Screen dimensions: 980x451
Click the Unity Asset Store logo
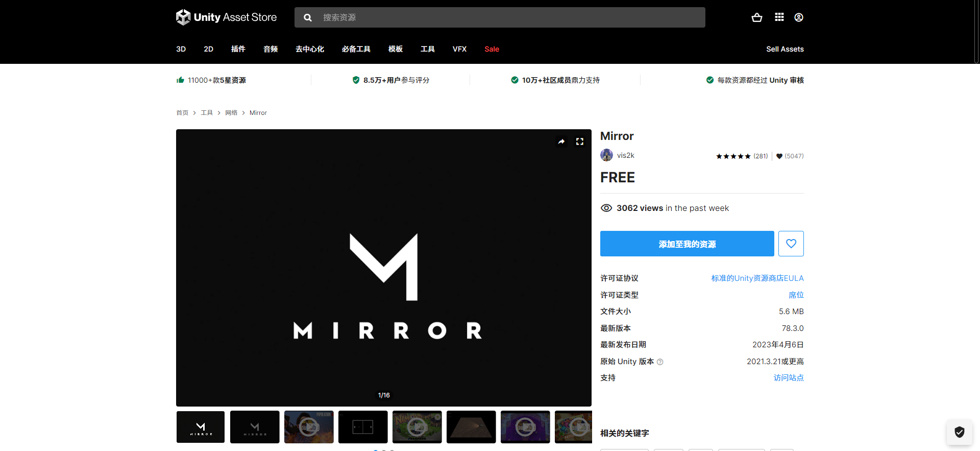[x=226, y=17]
